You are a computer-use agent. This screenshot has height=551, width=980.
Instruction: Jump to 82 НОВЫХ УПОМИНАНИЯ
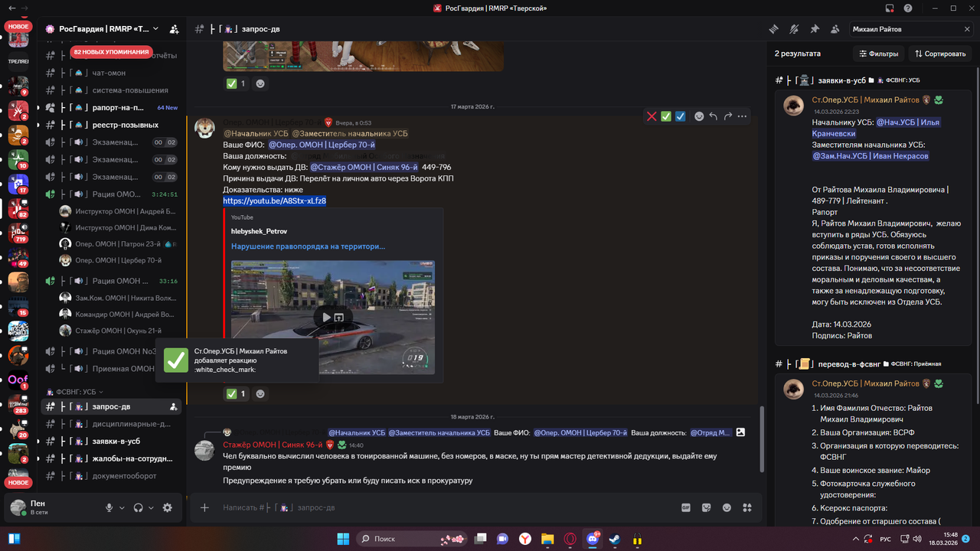[111, 52]
